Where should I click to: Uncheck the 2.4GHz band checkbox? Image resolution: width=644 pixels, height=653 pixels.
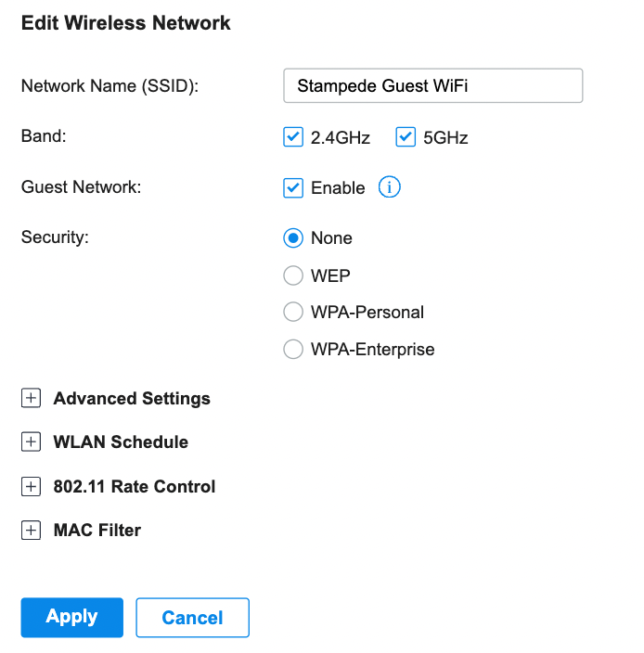pyautogui.click(x=293, y=137)
